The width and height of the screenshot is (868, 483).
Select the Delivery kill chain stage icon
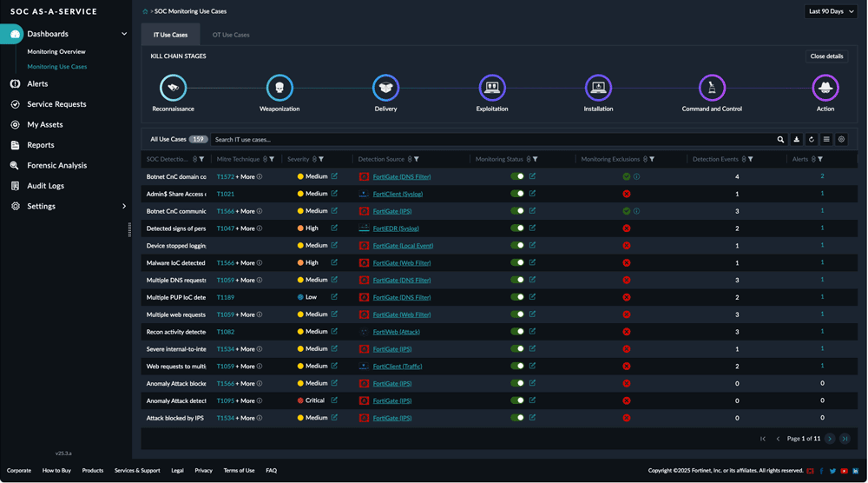coord(386,88)
